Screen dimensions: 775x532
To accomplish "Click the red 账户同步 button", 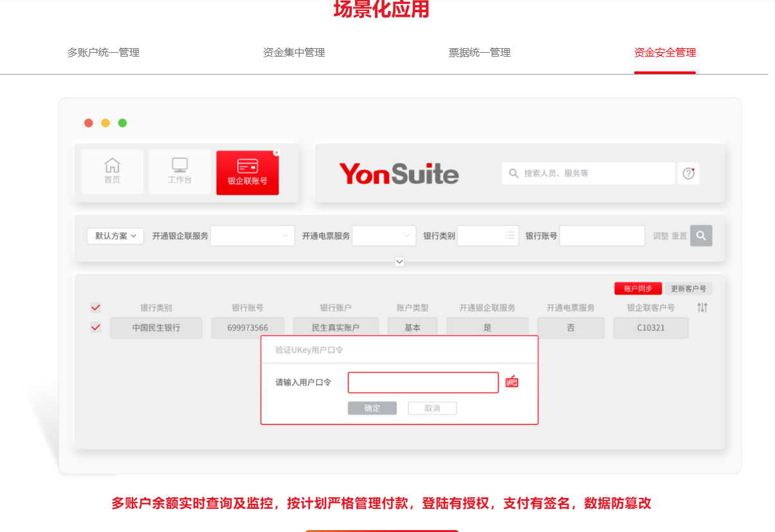I will (637, 289).
